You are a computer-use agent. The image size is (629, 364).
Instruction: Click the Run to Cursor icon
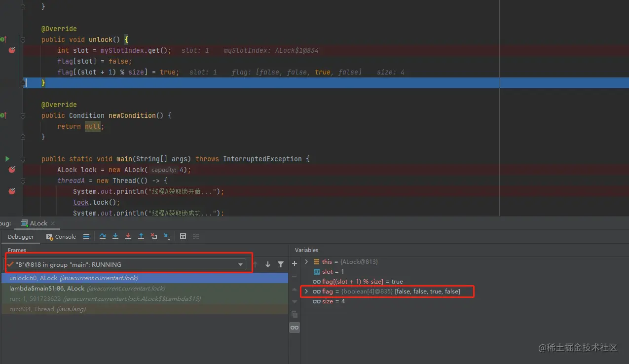(x=167, y=237)
